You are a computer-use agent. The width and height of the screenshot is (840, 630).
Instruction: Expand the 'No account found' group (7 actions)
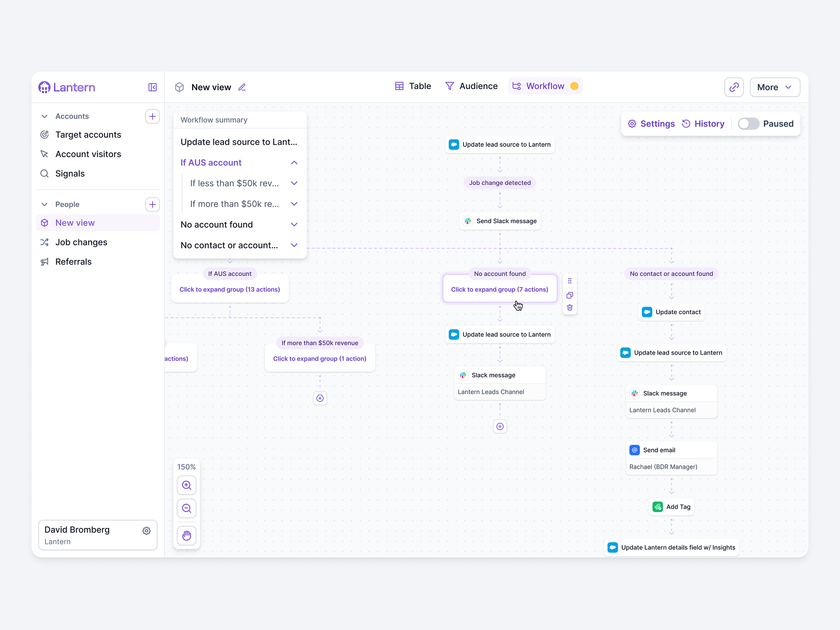click(500, 289)
